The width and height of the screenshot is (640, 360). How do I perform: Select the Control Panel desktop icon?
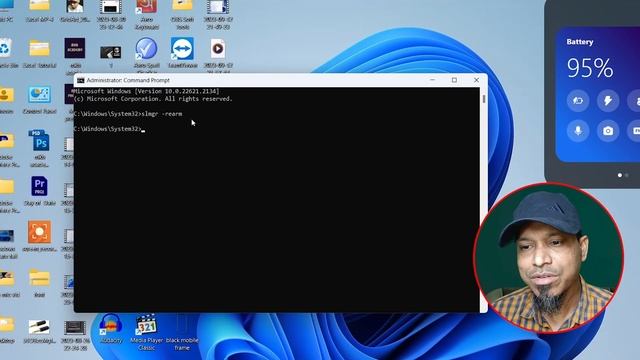pos(39,95)
